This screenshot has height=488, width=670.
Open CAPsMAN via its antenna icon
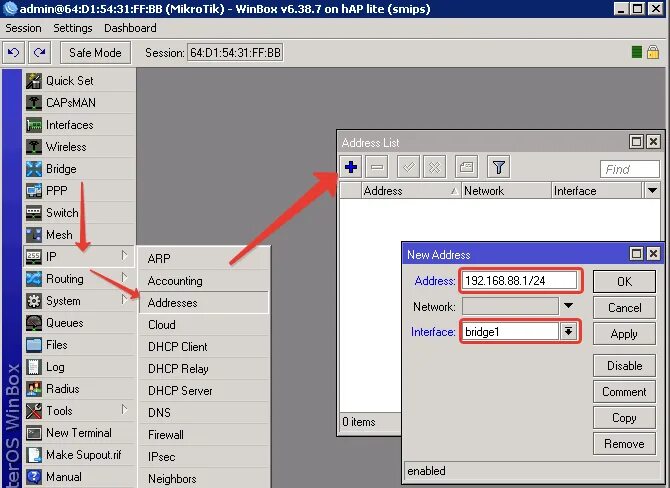[34, 103]
